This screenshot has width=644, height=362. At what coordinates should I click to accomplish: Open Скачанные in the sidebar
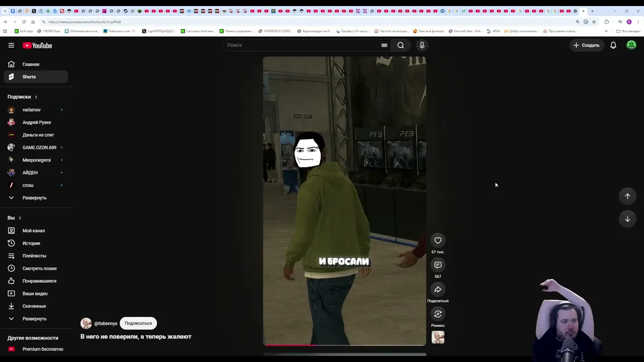36,306
